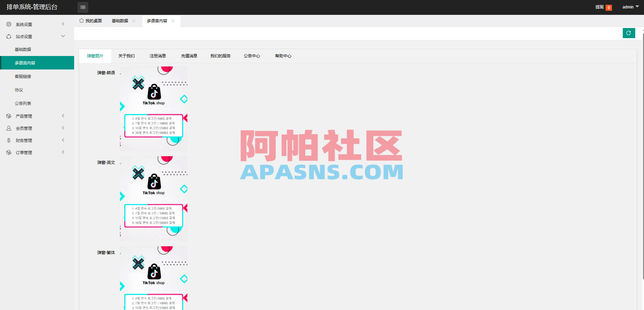The height and width of the screenshot is (310, 644).
Task: Select 公告列表 in the sidebar menu
Action: tap(23, 103)
